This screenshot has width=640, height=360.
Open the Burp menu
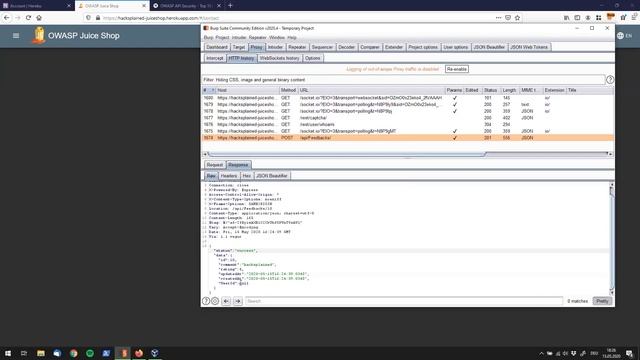[x=208, y=38]
